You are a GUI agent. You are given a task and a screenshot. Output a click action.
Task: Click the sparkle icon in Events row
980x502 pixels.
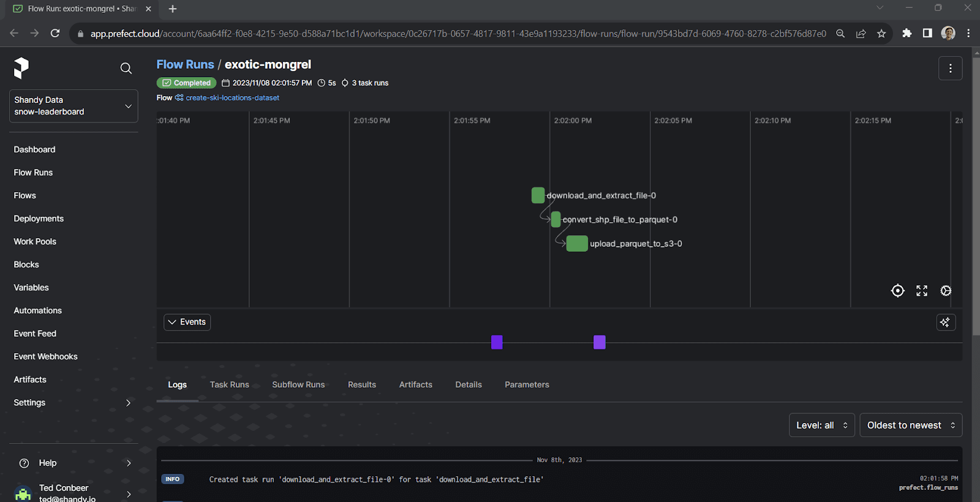click(x=946, y=322)
